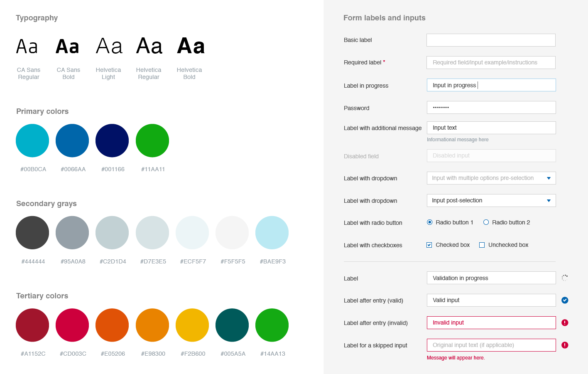The image size is (588, 374).
Task: Select the #F5F5F5 near-white swatch
Action: click(232, 233)
